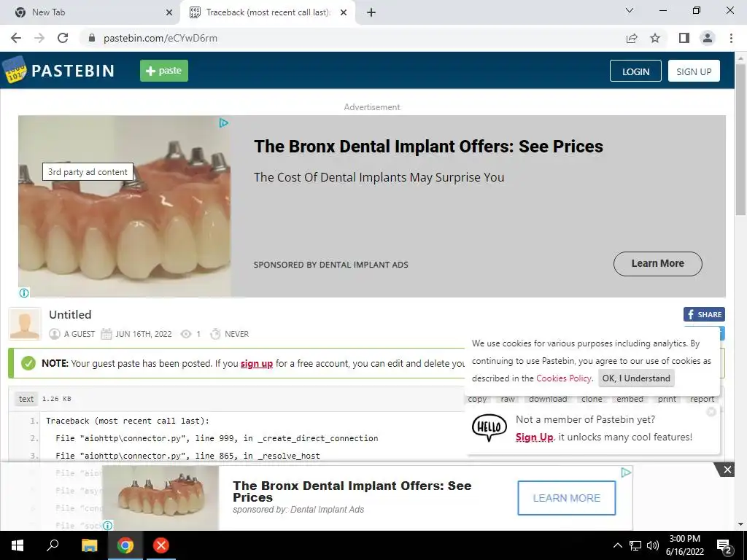The height and width of the screenshot is (560, 747).
Task: Click the clone paste button
Action: 592,399
